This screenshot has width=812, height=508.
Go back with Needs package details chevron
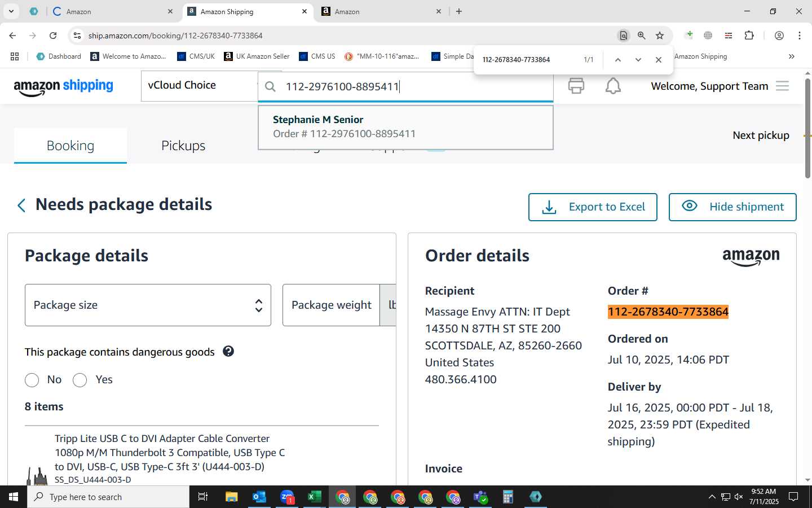(21, 205)
